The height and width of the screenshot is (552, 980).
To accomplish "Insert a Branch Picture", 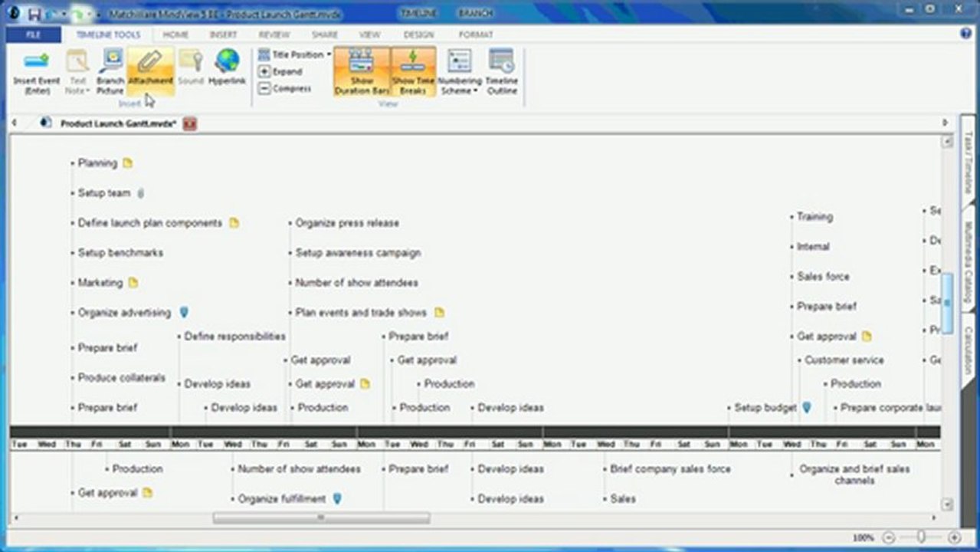I will (110, 72).
